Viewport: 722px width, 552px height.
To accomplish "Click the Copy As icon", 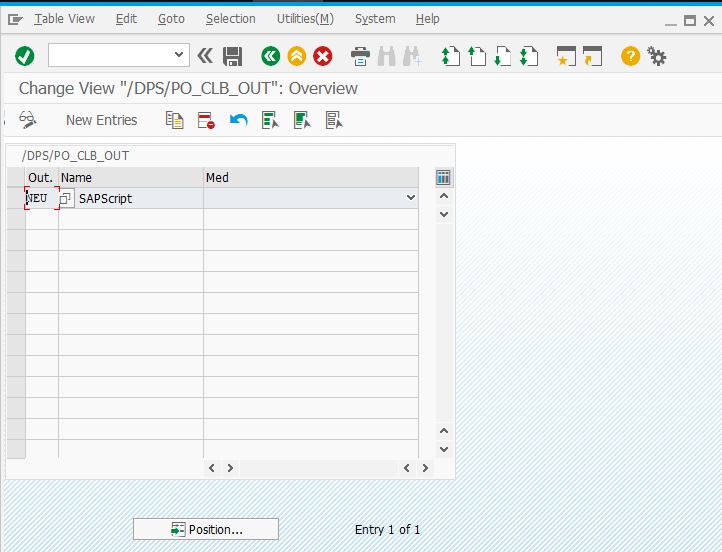I will [175, 120].
